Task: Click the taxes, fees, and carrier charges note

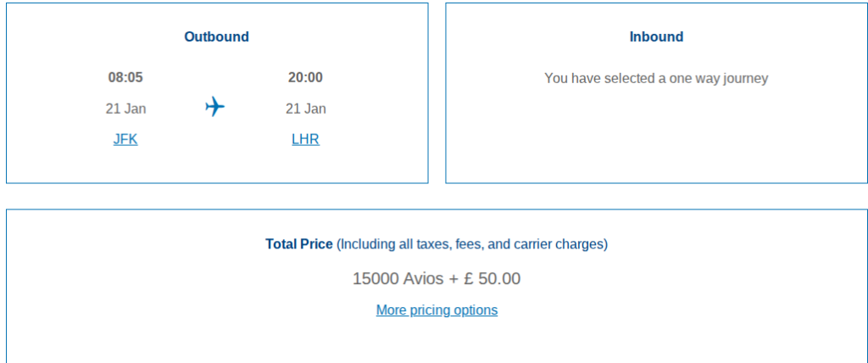Action: click(472, 243)
